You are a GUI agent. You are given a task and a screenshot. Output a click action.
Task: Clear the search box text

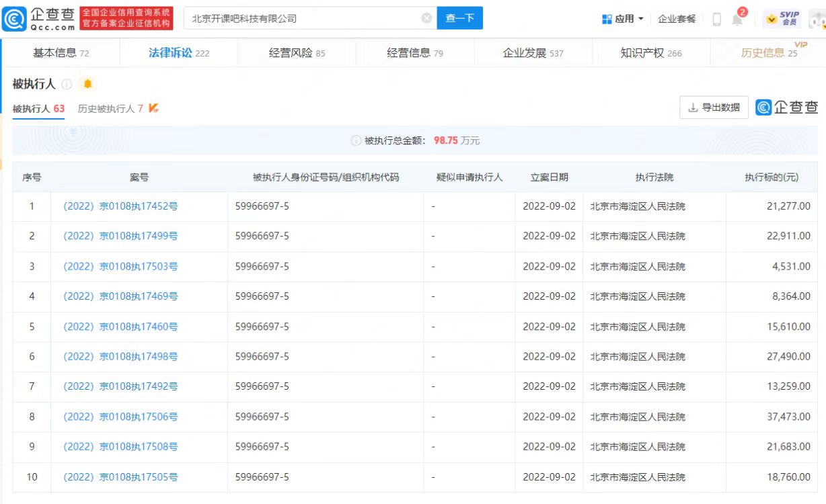tap(426, 18)
